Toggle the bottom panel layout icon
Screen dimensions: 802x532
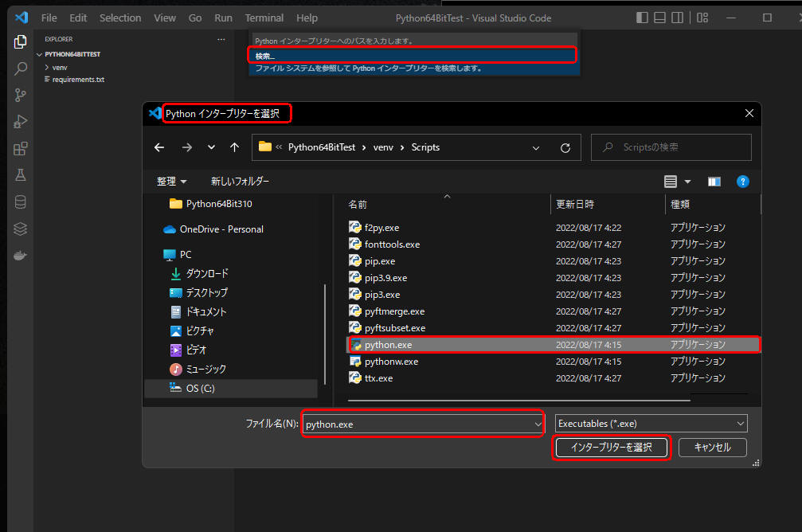pyautogui.click(x=659, y=18)
